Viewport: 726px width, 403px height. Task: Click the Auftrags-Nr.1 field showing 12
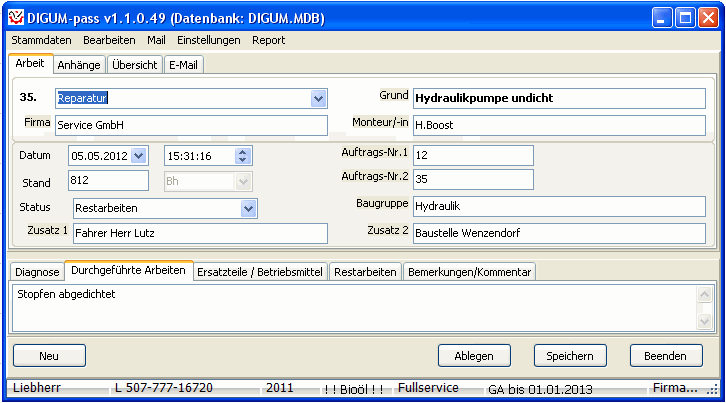[x=473, y=155]
